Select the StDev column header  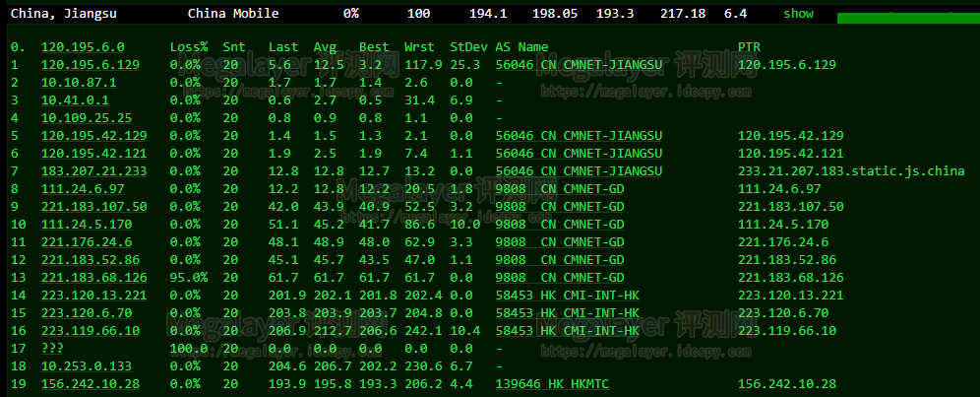tap(468, 47)
